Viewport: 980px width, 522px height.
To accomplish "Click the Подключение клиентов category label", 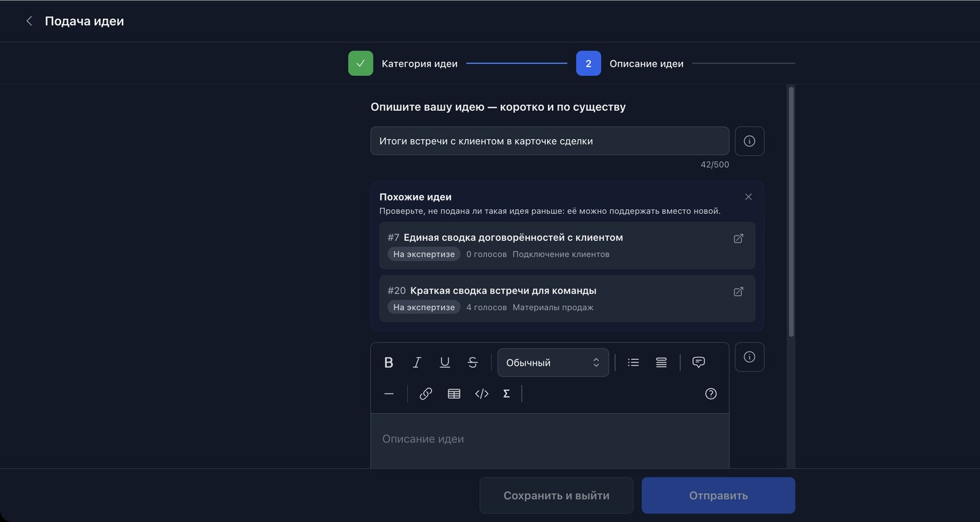I will click(561, 254).
